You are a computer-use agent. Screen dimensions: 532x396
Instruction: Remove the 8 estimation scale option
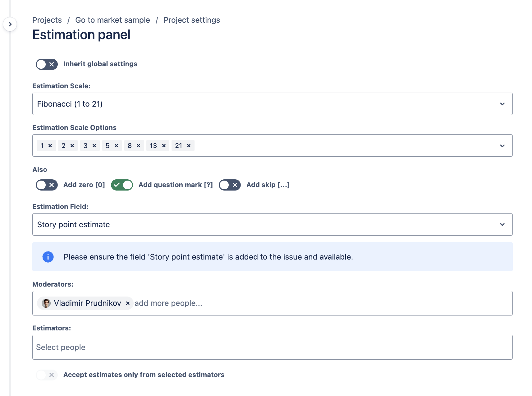[138, 145]
